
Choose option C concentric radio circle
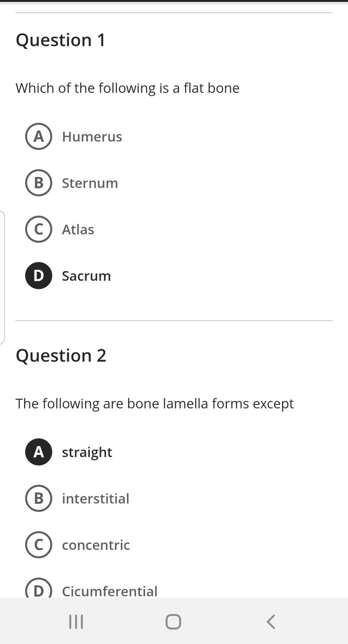click(39, 545)
